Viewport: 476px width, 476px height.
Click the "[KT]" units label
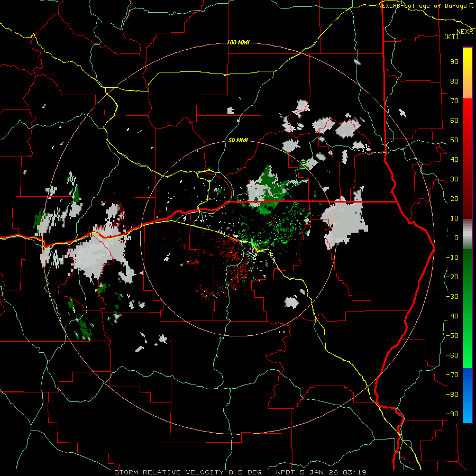point(451,36)
